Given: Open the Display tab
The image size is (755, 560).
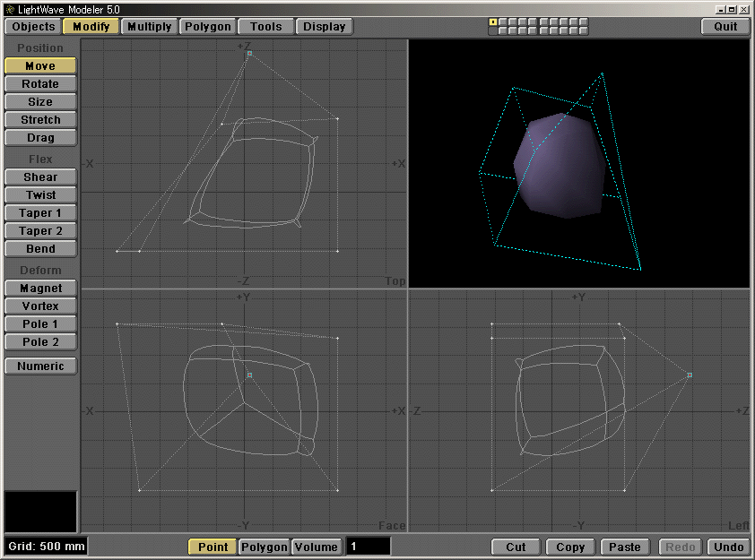Looking at the screenshot, I should (x=325, y=26).
